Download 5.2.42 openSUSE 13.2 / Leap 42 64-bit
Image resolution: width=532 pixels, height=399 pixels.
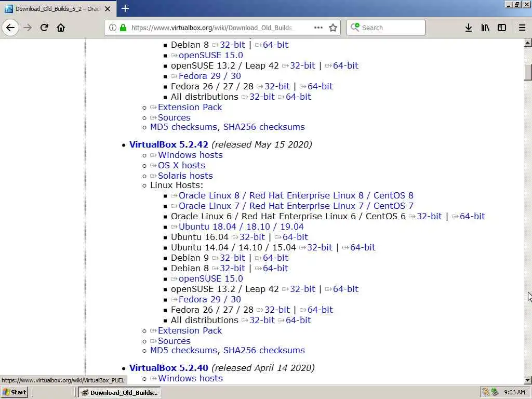coord(345,289)
